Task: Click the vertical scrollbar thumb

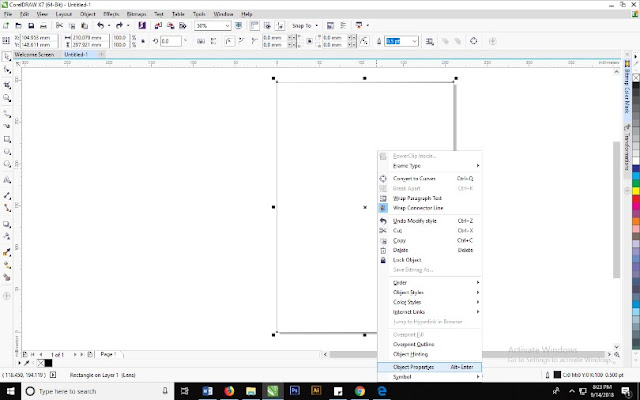Action: [x=616, y=210]
